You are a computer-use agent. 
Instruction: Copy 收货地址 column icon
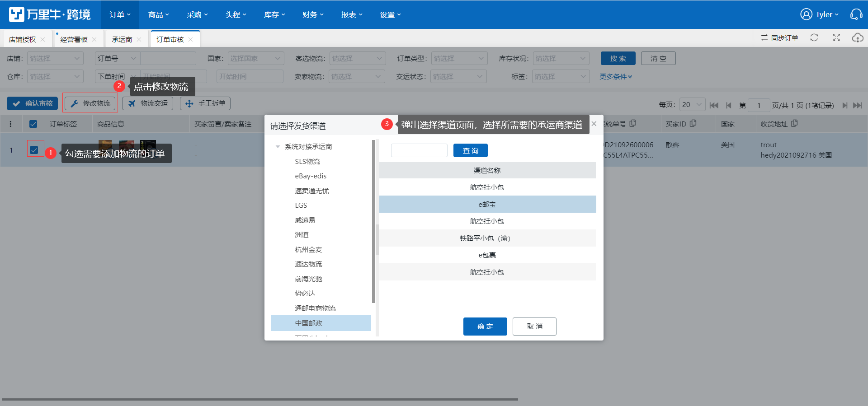(x=794, y=123)
